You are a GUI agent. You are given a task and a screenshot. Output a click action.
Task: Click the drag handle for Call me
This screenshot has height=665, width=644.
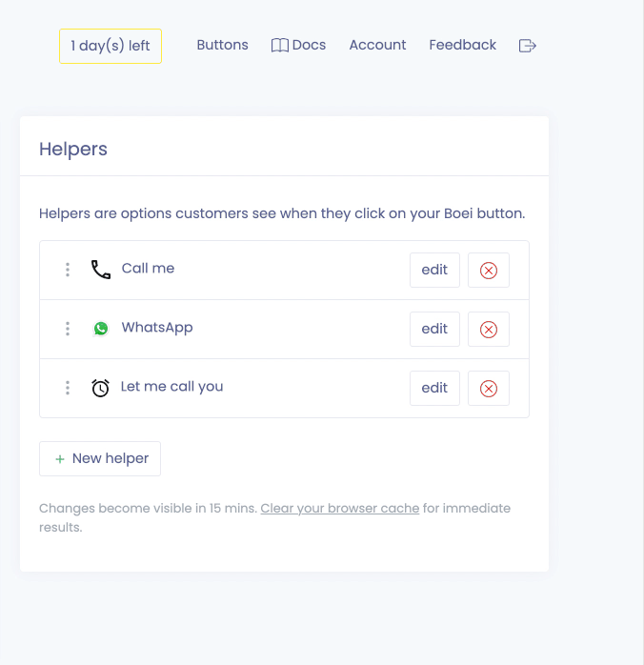click(x=68, y=270)
